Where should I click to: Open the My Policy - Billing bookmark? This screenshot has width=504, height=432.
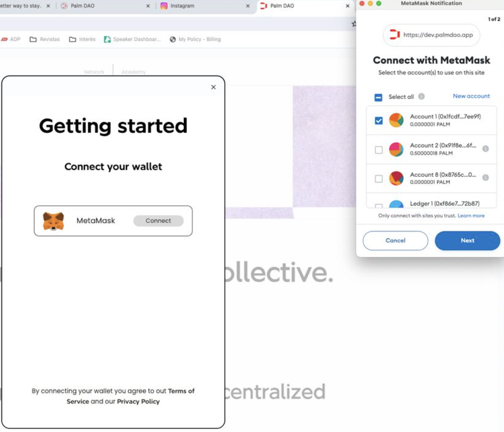point(195,39)
